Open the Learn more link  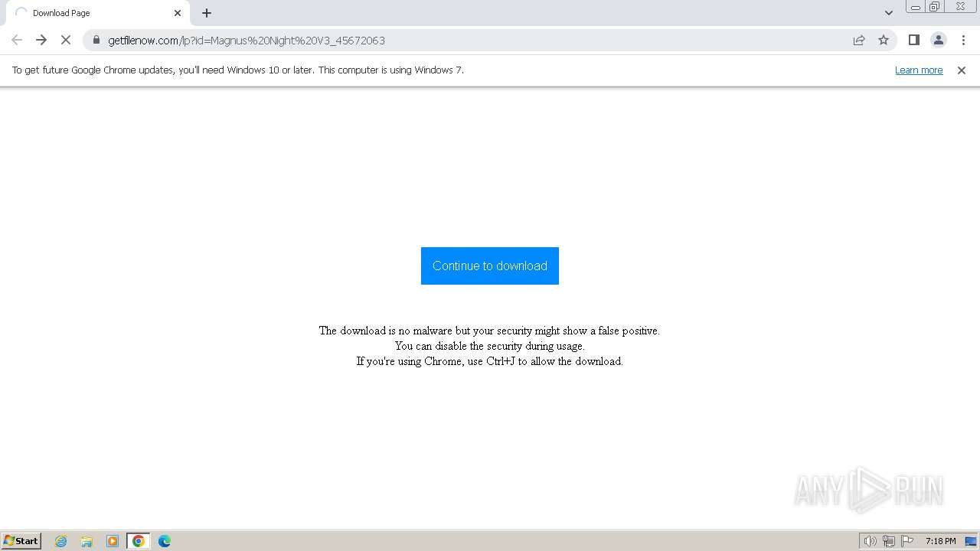pos(919,70)
